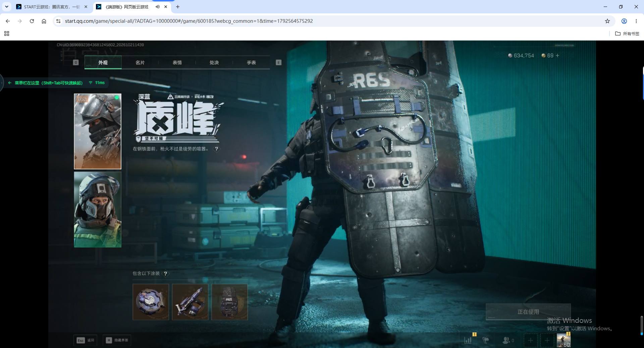The width and height of the screenshot is (644, 348).
Task: Preview the weapon skin item
Action: pos(190,302)
